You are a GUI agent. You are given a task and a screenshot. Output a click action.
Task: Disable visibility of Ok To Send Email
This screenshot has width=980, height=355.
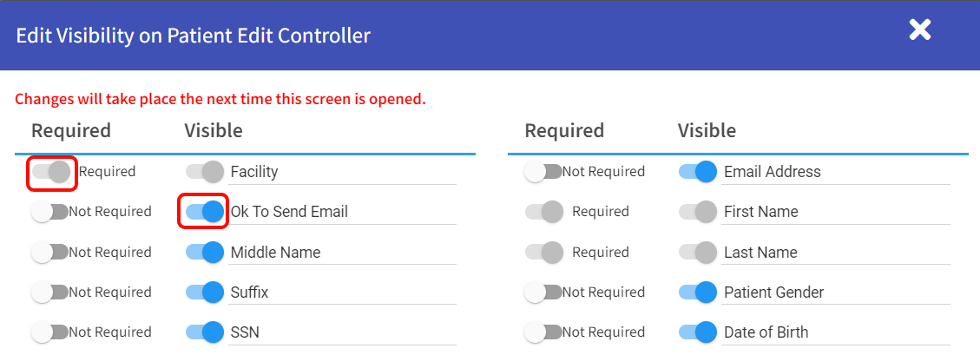(205, 212)
